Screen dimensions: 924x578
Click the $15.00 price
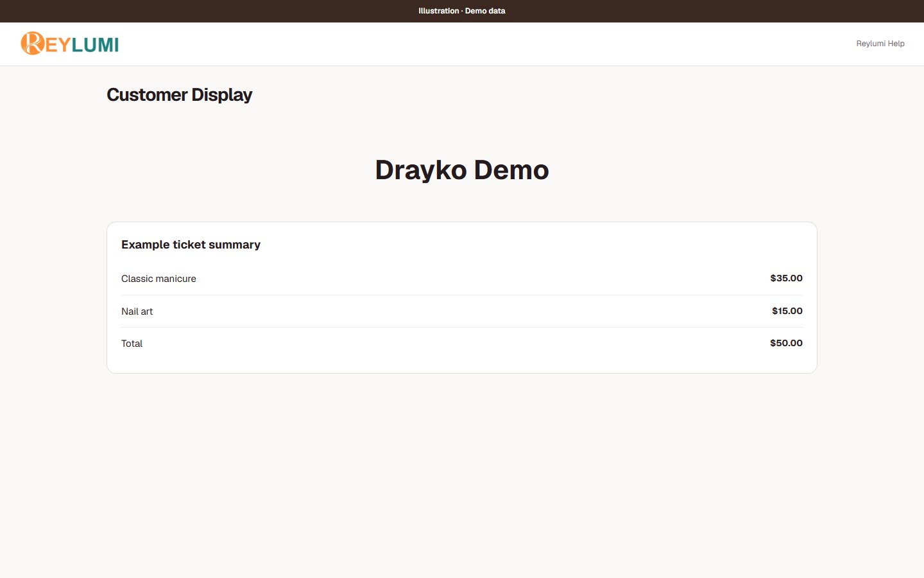[787, 311]
